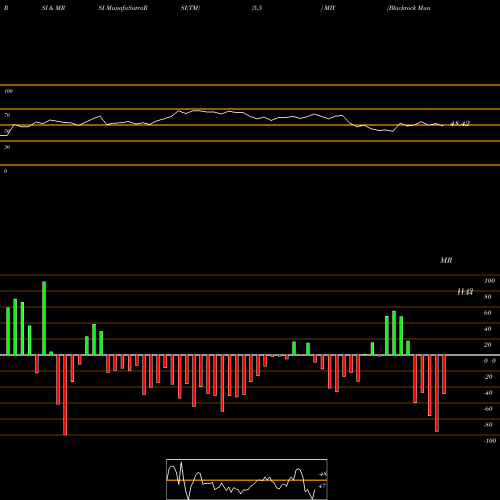Click the MR axis label -20
500x500 pixels.
click(x=488, y=377)
